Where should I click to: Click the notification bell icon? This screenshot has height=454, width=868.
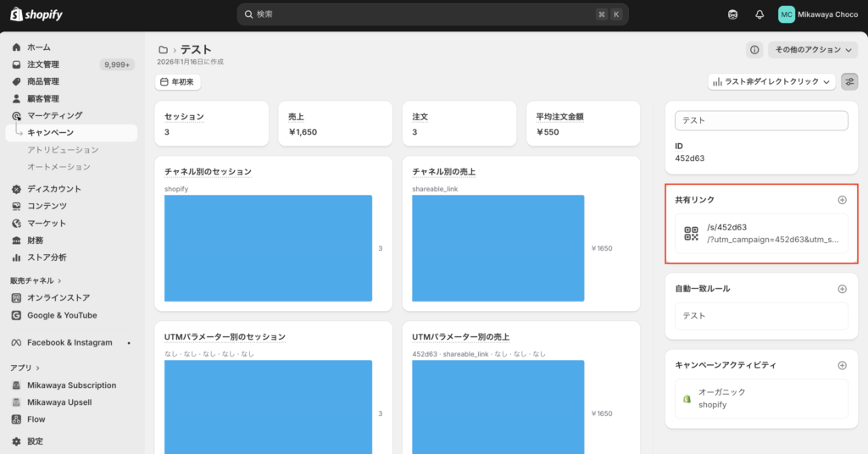pyautogui.click(x=759, y=14)
